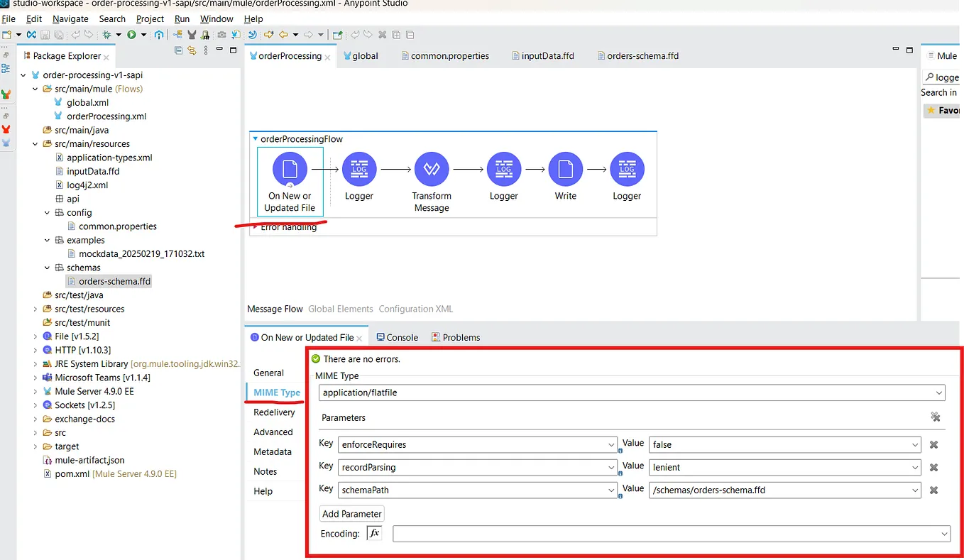Image resolution: width=964 pixels, height=560 pixels.
Task: Select the On New or Updated File source
Action: click(290, 170)
